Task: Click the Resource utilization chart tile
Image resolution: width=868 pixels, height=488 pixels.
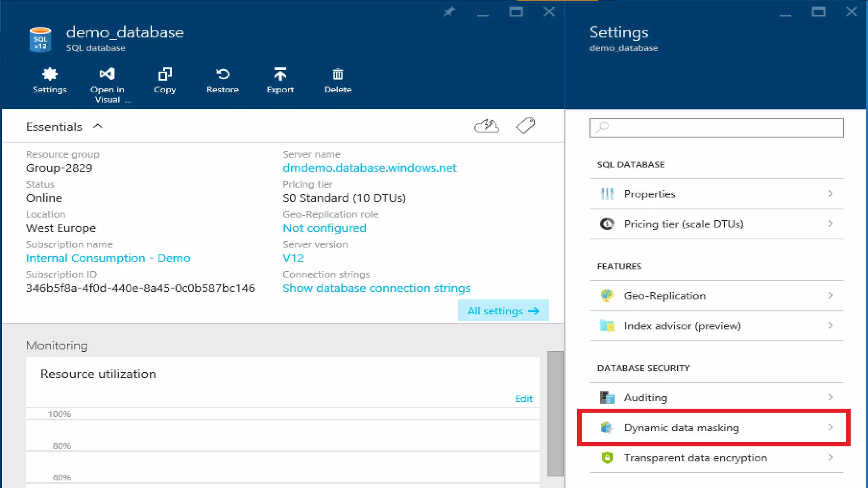Action: click(x=283, y=422)
